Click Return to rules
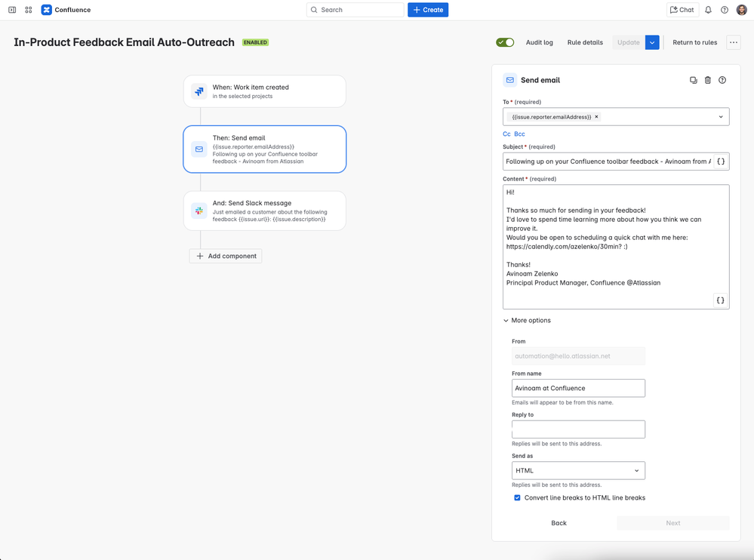754x560 pixels. pos(695,42)
